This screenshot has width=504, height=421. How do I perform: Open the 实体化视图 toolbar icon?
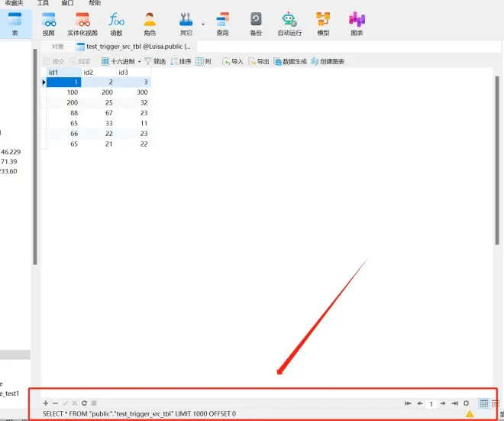pyautogui.click(x=82, y=24)
